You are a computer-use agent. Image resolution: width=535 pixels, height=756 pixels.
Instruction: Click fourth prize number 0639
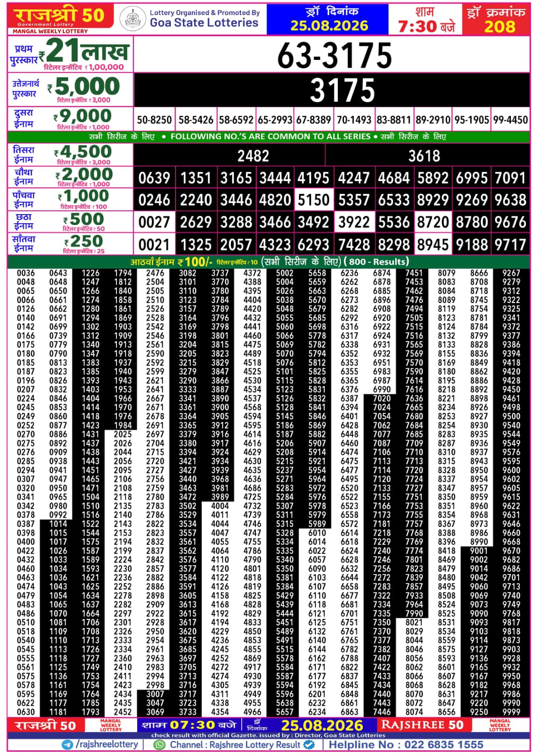pyautogui.click(x=154, y=178)
